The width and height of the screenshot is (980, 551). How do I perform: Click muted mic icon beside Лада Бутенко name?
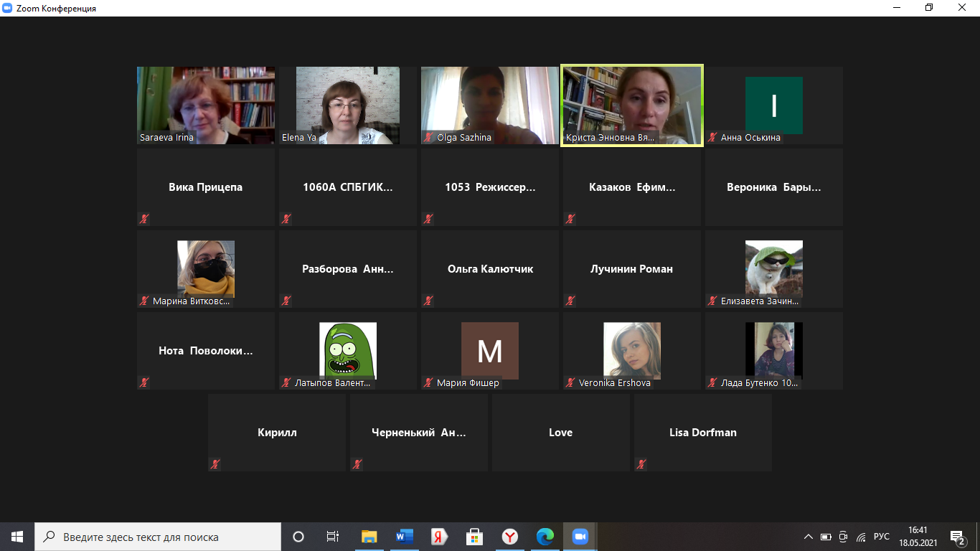pos(713,383)
